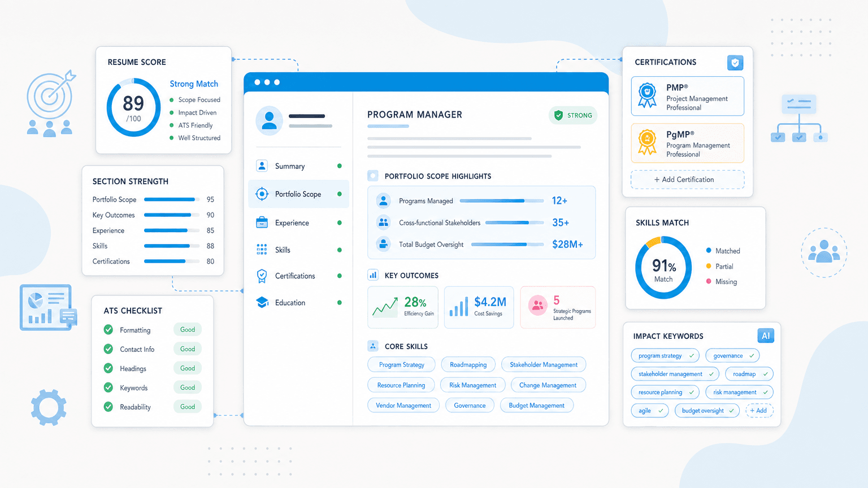Click the dashed circle team icon
This screenshot has height=488, width=868.
point(824,252)
